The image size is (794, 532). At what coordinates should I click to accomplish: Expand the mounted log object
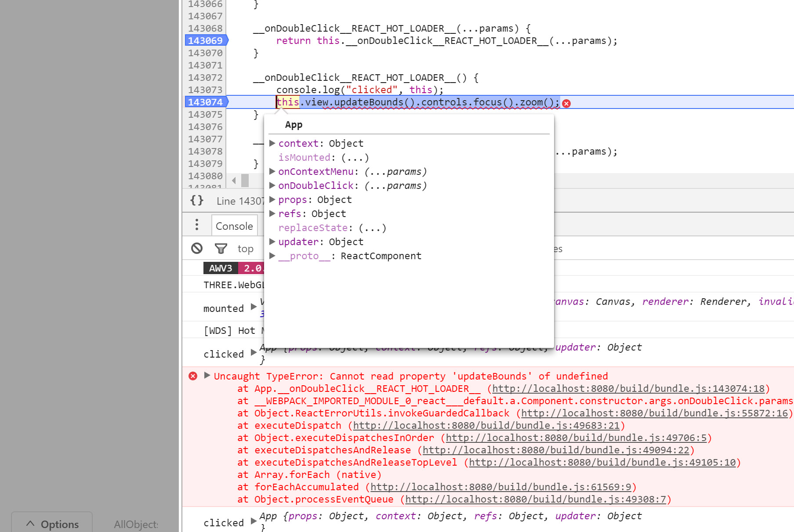click(x=254, y=307)
